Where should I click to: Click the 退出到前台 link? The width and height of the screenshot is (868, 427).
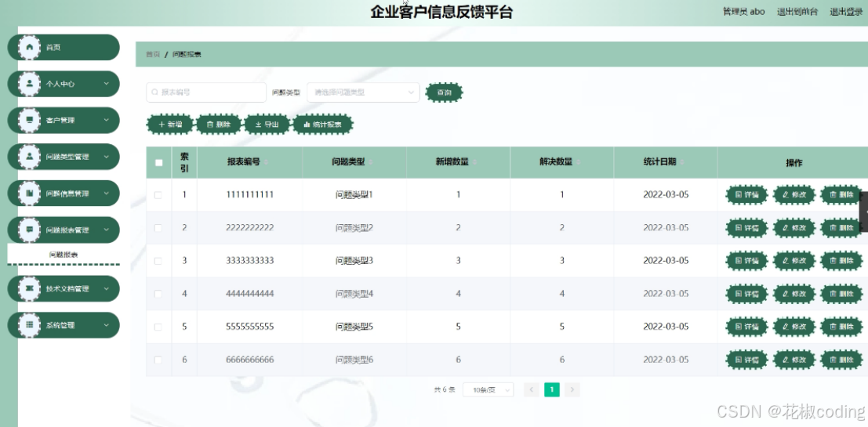(797, 12)
